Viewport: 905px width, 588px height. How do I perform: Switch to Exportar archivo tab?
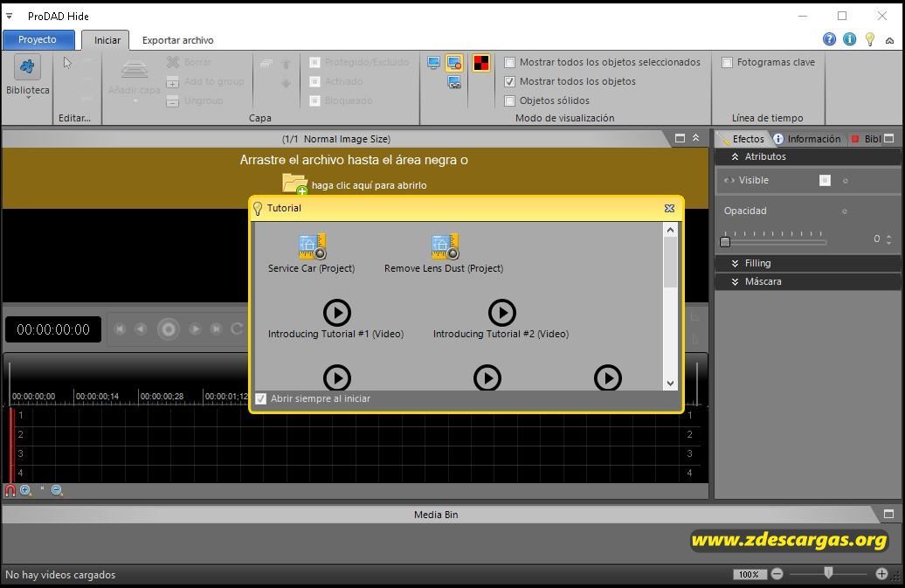click(178, 40)
